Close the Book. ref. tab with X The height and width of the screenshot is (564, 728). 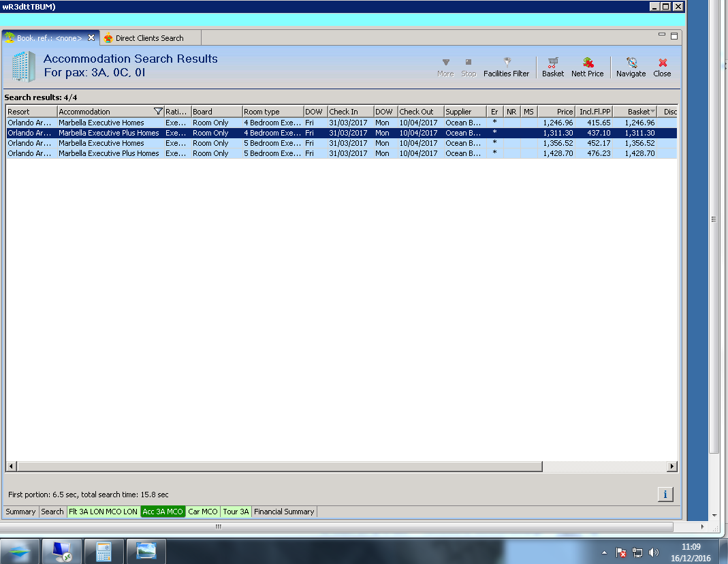[91, 37]
